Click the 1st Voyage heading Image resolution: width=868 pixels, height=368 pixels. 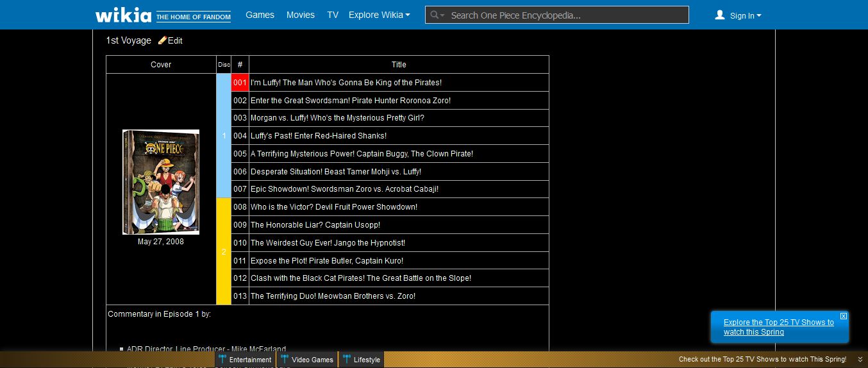128,40
